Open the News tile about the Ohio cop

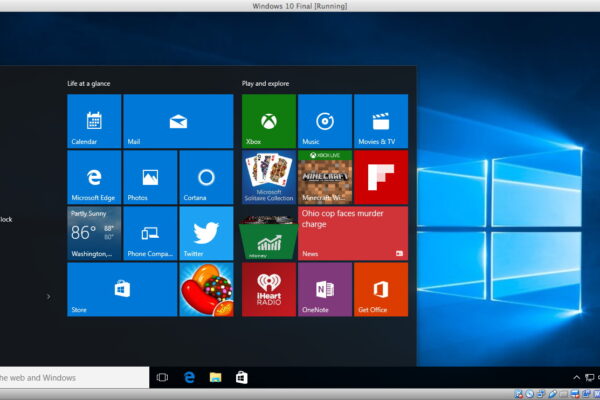(x=353, y=233)
